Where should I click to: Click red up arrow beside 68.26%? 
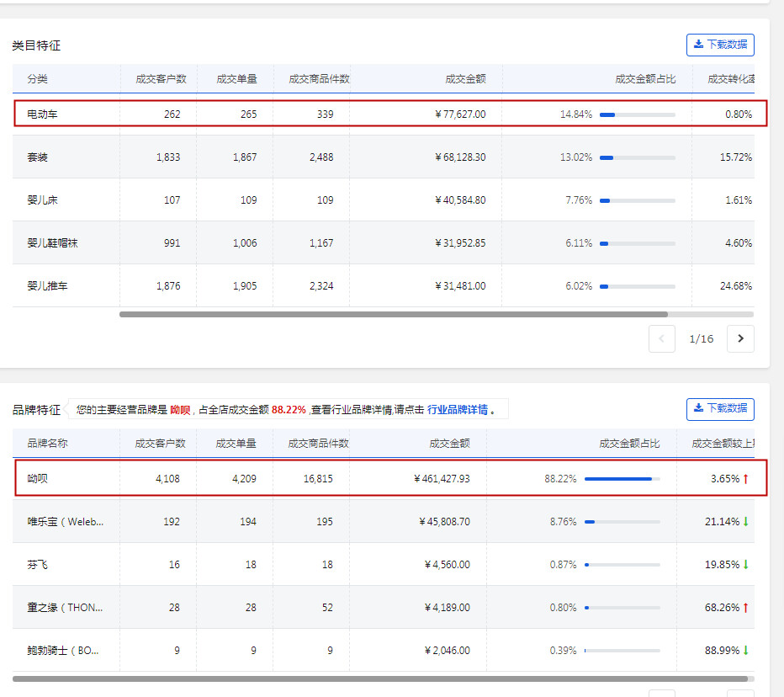(745, 607)
